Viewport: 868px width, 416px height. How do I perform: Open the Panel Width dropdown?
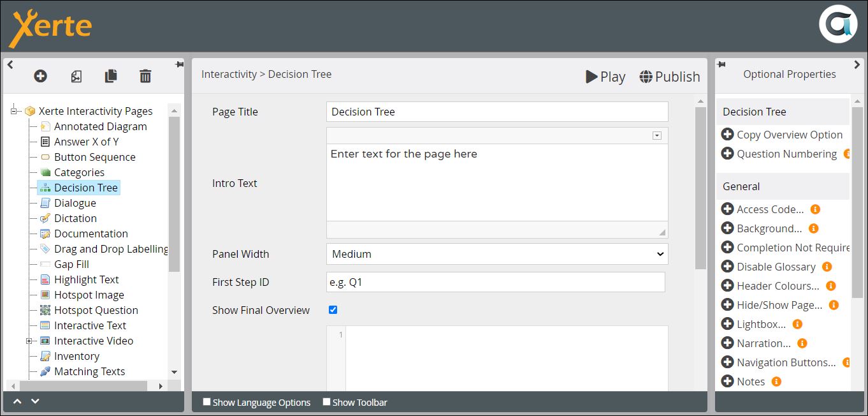[497, 254]
